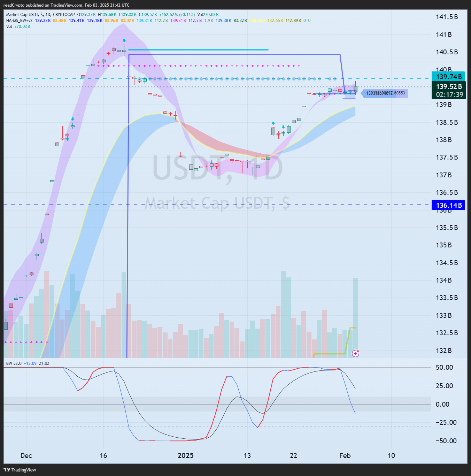The height and width of the screenshot is (476, 471).
Task: Click the 141.5 B price axis label
Action: coord(447,17)
